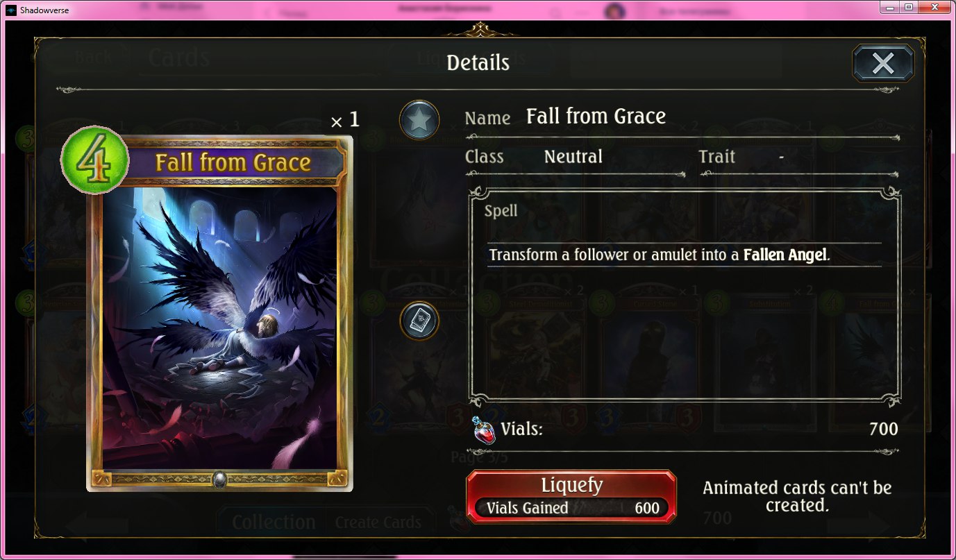Click the Fall from Grace card name banner
The height and width of the screenshot is (560, 956).
click(x=233, y=163)
